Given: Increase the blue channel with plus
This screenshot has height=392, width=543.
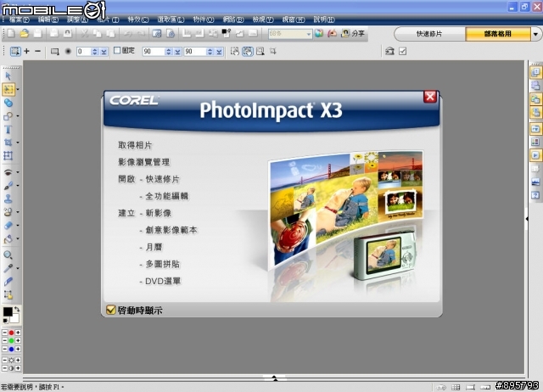Looking at the screenshot, I should (x=18, y=349).
